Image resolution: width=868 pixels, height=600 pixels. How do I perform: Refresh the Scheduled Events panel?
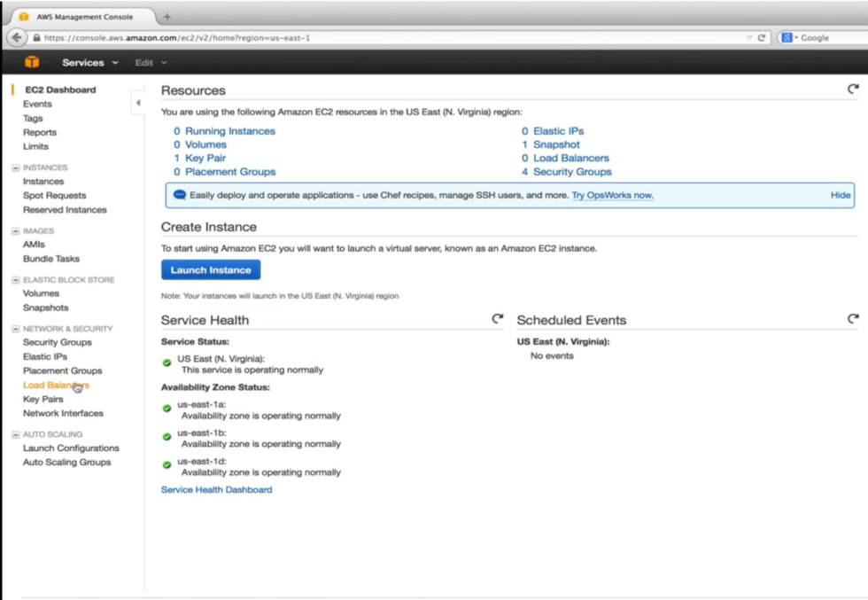coord(853,319)
